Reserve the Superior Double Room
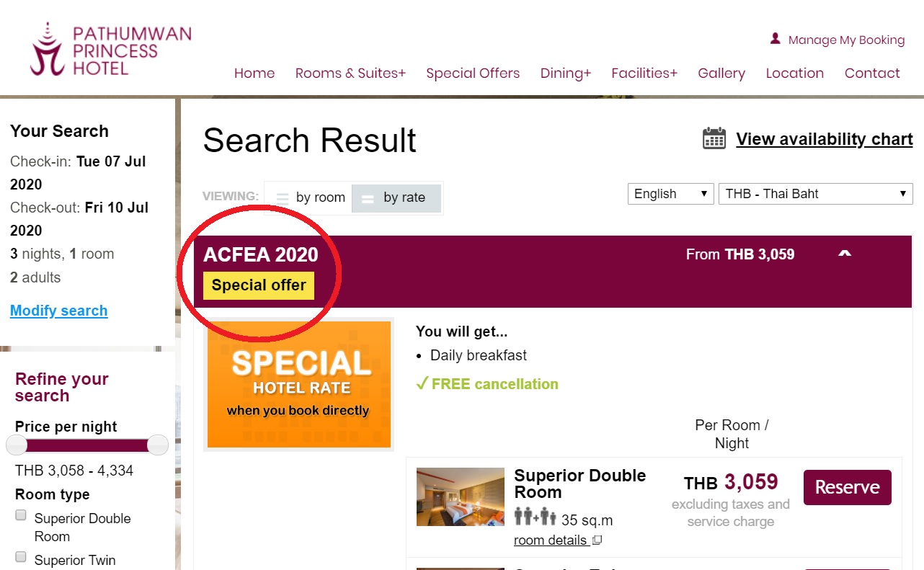 (848, 488)
